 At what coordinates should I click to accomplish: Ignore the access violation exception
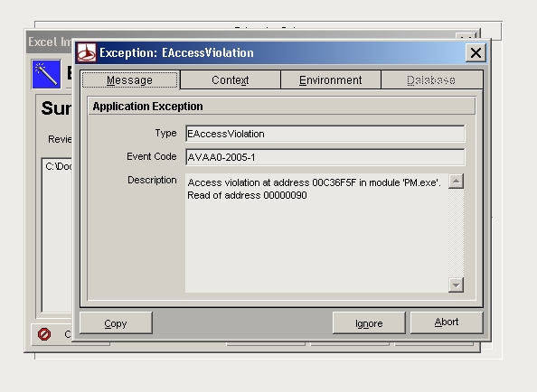point(369,323)
